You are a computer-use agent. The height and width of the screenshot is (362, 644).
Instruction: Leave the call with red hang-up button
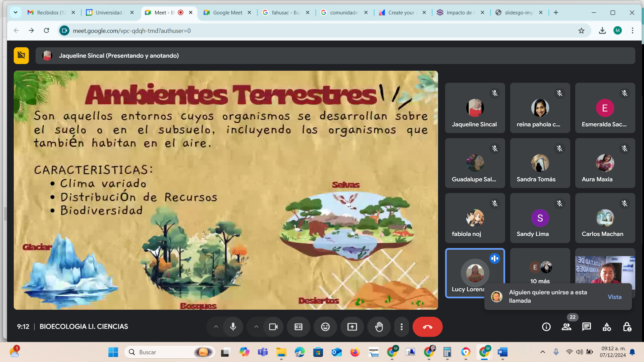(427, 327)
